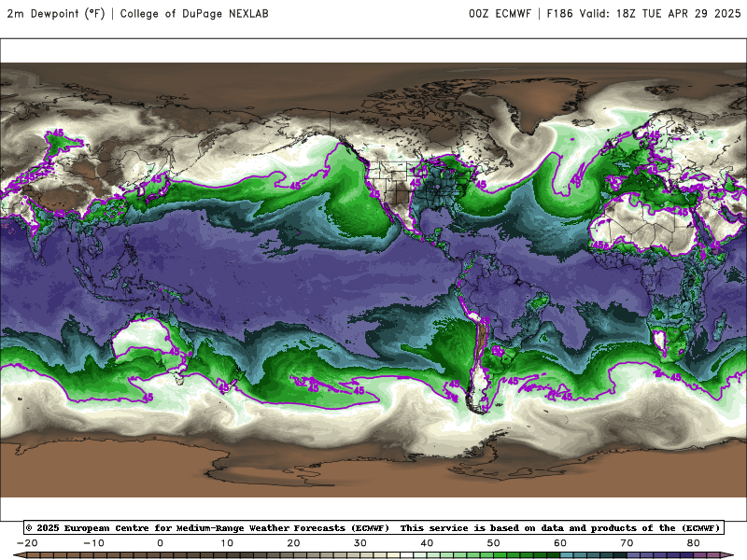Click the 0 value on the color scale
747x560 pixels.
tap(160, 543)
